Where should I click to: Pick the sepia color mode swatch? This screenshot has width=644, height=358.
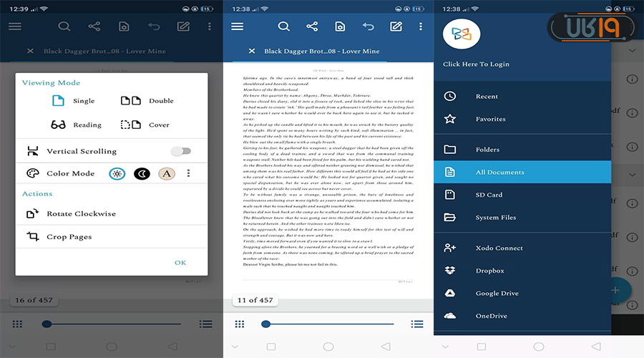coord(167,173)
